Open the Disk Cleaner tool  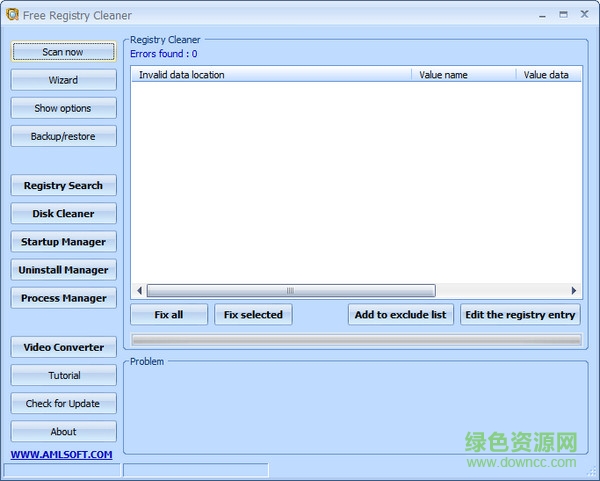[x=63, y=213]
